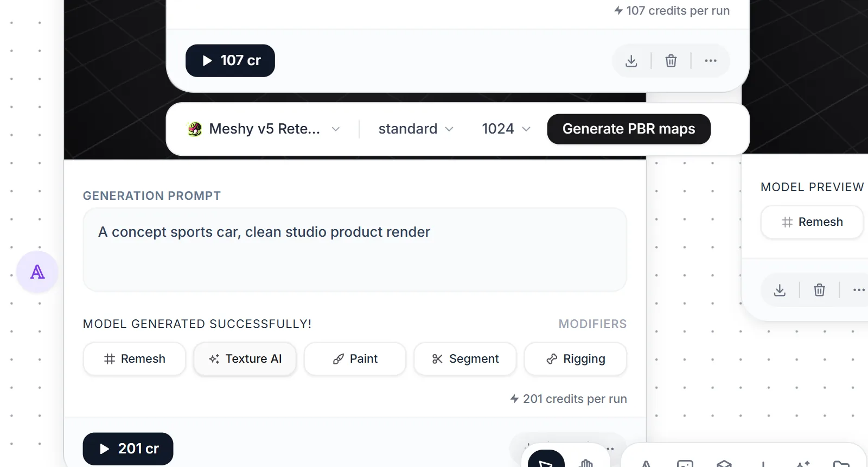
Task: Click the 3D cube icon in bottom toolbar
Action: [724, 463]
